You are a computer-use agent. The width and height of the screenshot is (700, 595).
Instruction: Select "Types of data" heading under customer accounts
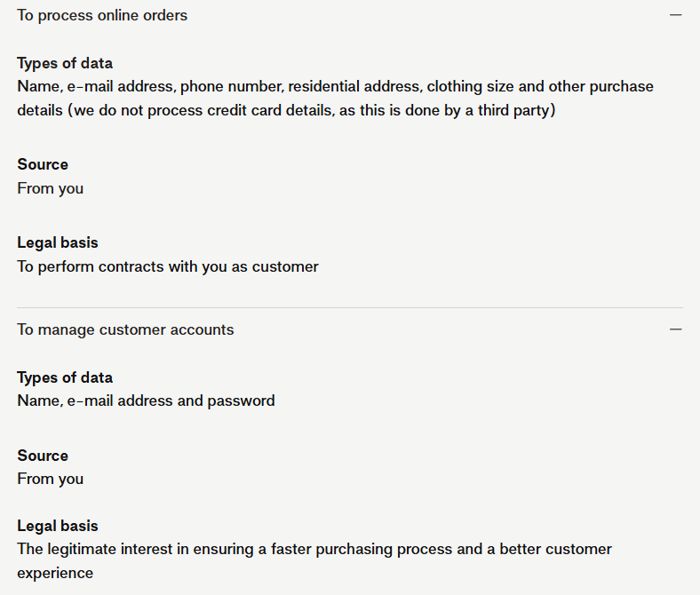coord(65,377)
